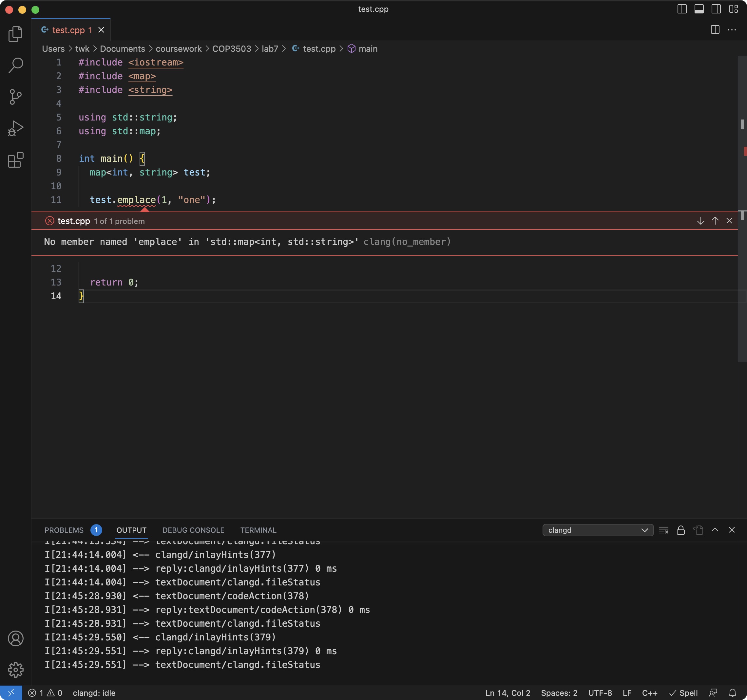Viewport: 747px width, 700px height.
Task: Switch to the TERMINAL tab
Action: pyautogui.click(x=258, y=530)
